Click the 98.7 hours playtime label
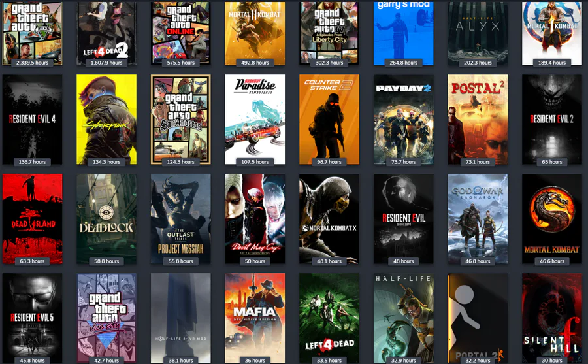Image resolution: width=588 pixels, height=364 pixels. point(329,162)
